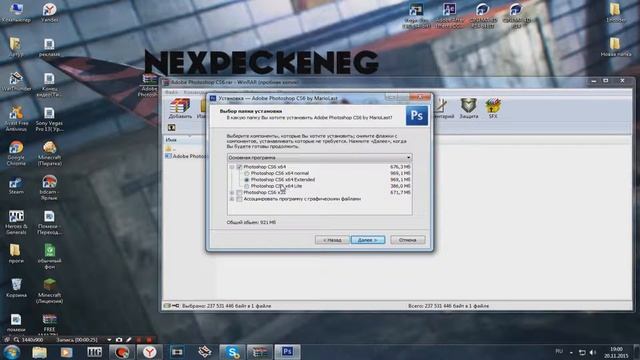
Task: Click the Добавить (Add) icon in WinRAR
Action: point(180,109)
